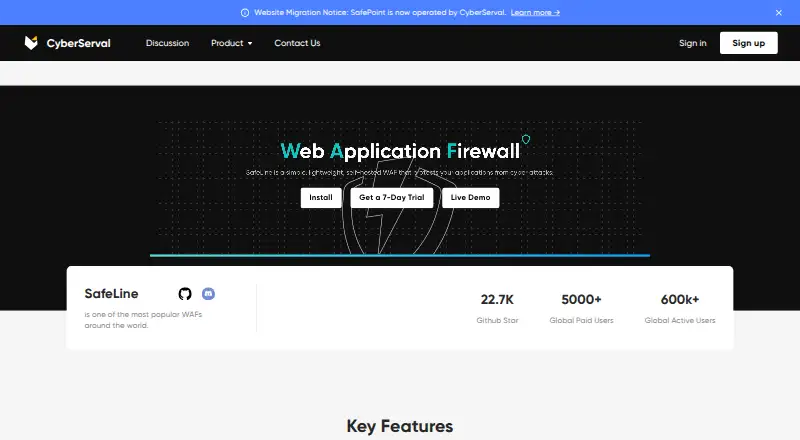Open the Live Demo
800x440 pixels.
click(470, 198)
